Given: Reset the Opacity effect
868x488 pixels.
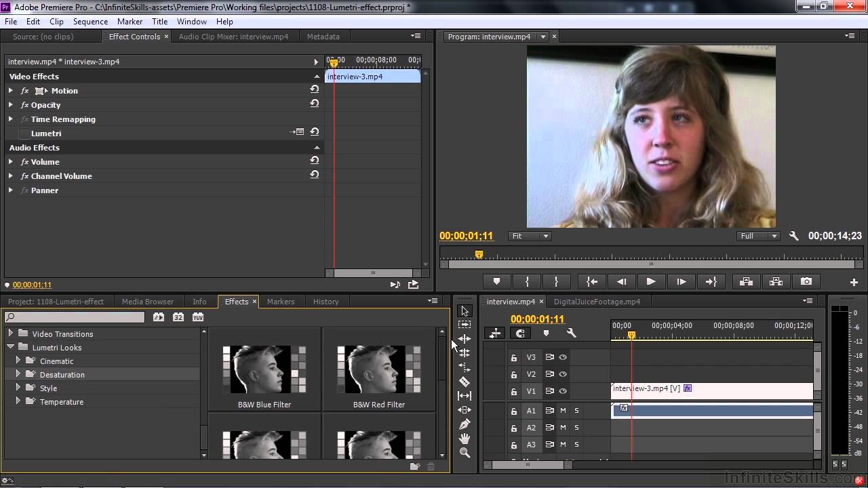Looking at the screenshot, I should pyautogui.click(x=315, y=104).
